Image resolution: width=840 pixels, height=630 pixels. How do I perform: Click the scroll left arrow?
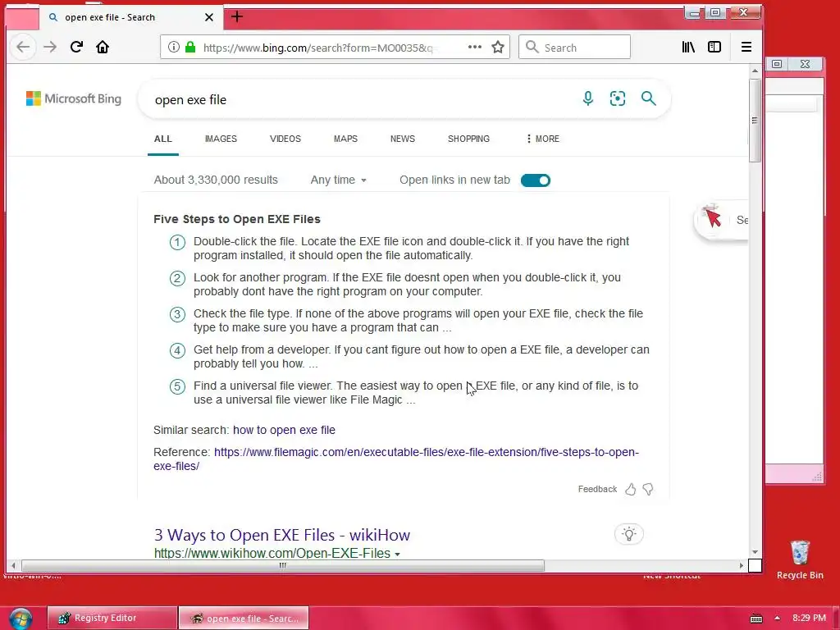pos(13,565)
